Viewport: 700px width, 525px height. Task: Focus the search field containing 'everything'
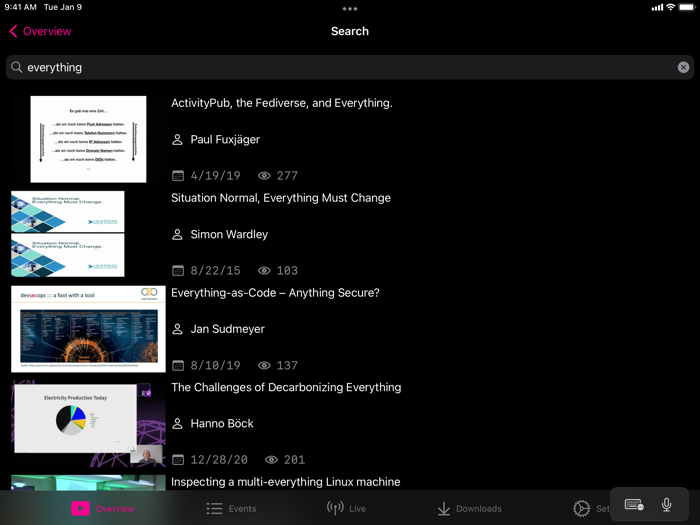[x=350, y=67]
